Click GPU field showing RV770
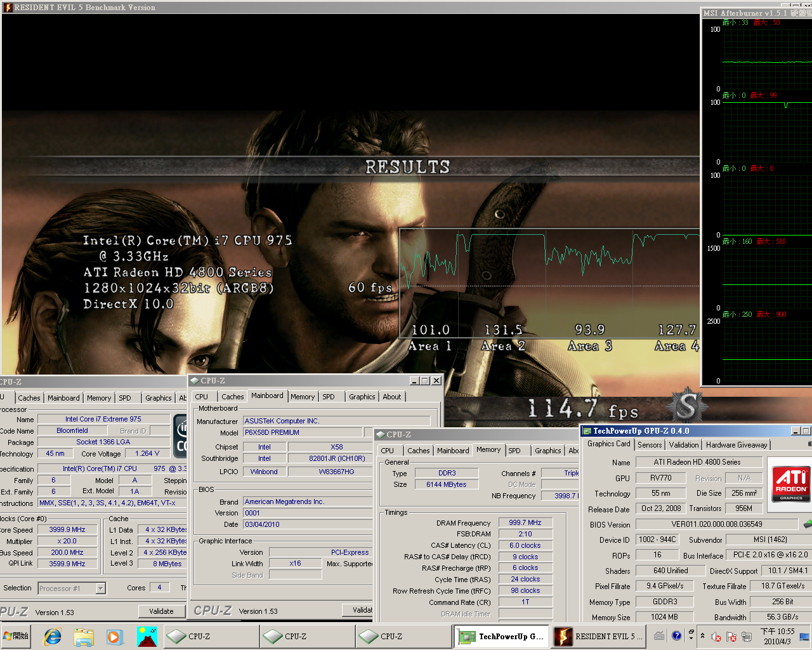 pyautogui.click(x=660, y=478)
